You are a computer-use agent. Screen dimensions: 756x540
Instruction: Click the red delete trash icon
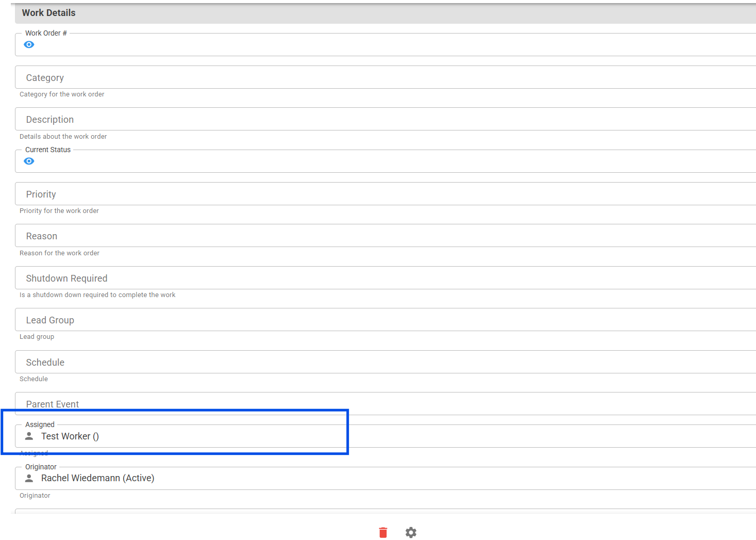(x=383, y=532)
